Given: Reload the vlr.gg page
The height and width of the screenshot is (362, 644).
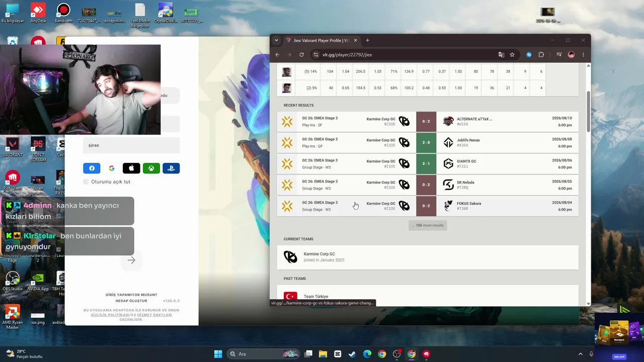Looking at the screenshot, I should (301, 55).
